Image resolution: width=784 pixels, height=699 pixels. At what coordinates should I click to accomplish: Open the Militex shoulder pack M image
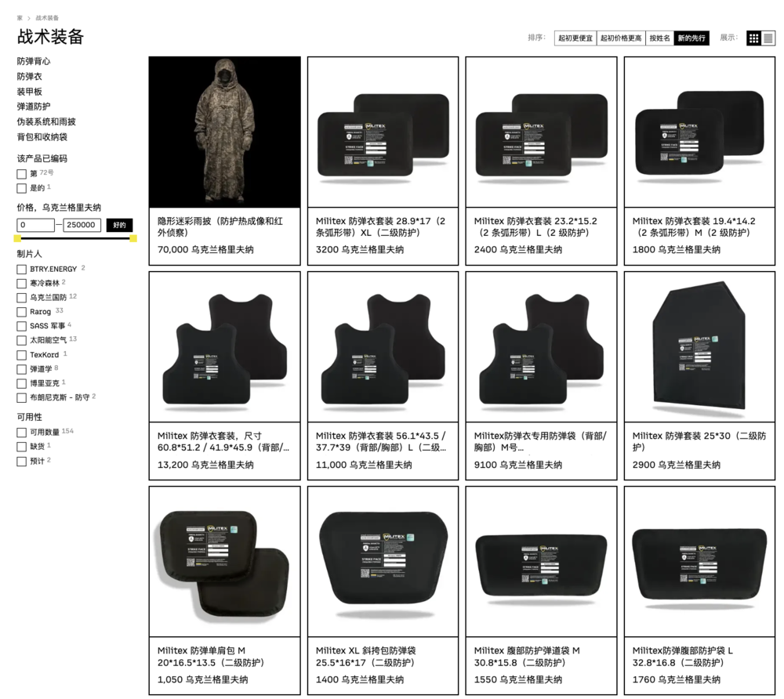pos(224,562)
